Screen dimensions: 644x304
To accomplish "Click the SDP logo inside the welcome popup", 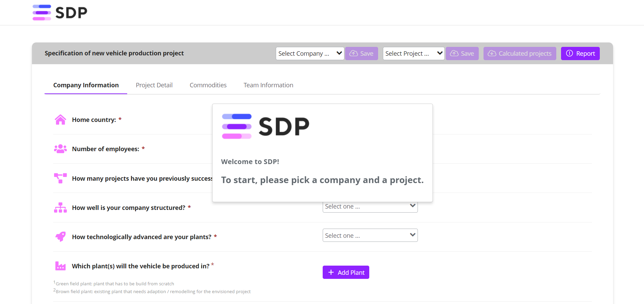I will [266, 126].
